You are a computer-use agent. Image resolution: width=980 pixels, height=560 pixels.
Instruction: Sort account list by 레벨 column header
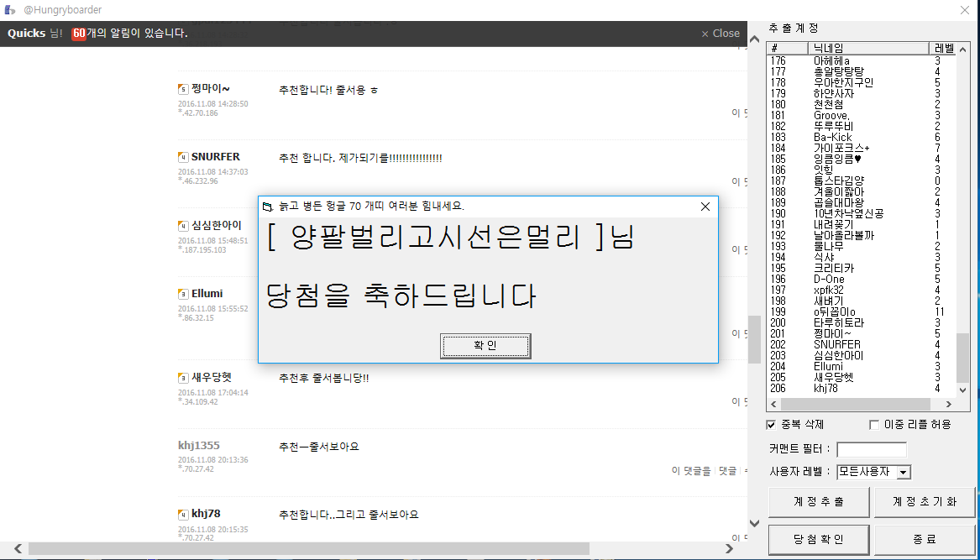tap(942, 48)
